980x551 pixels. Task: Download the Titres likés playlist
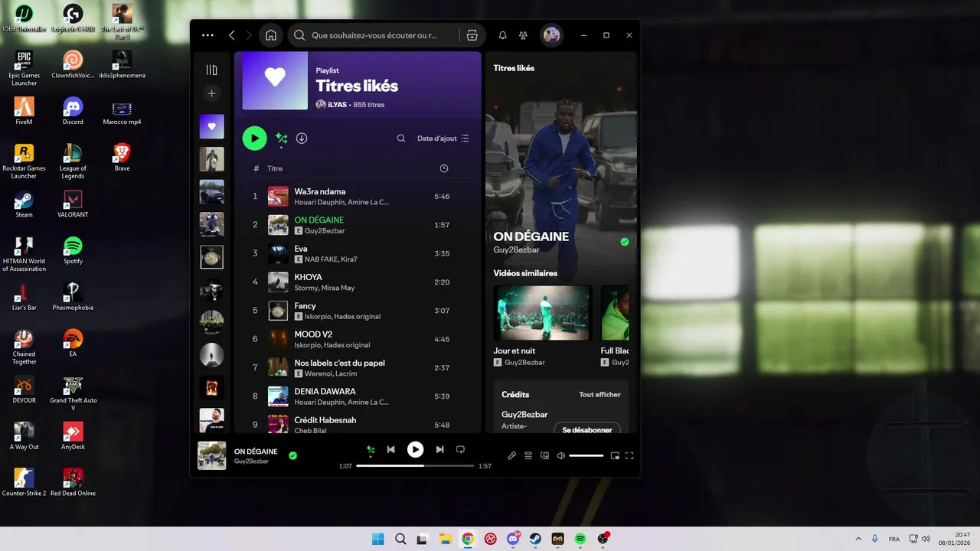point(302,139)
